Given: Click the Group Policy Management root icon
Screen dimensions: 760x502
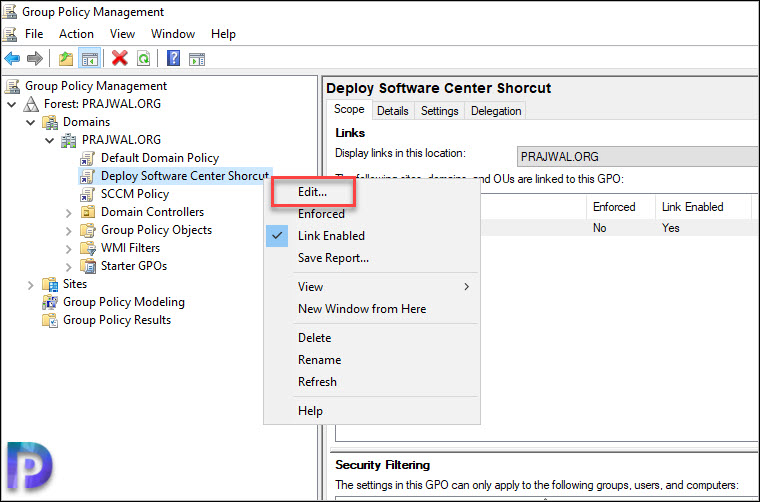Looking at the screenshot, I should coord(12,86).
